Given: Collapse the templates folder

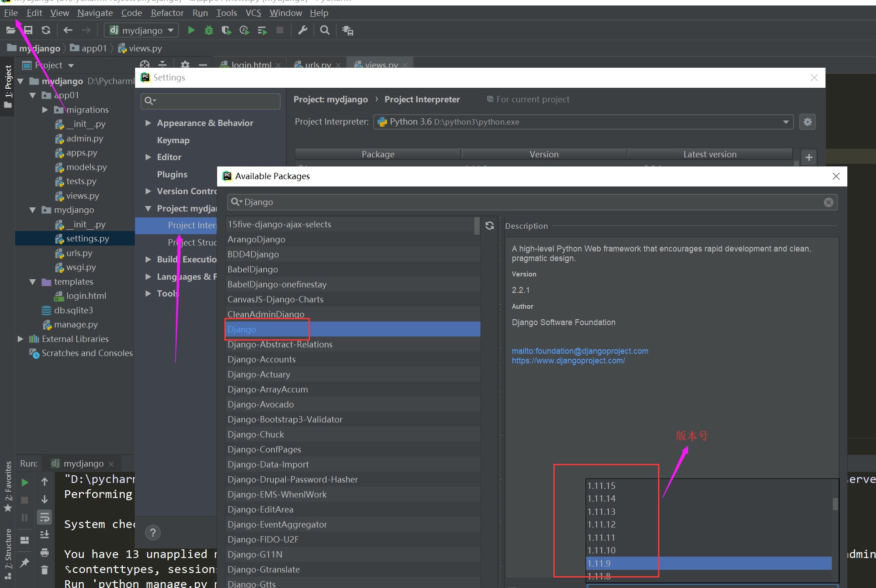Looking at the screenshot, I should point(33,281).
